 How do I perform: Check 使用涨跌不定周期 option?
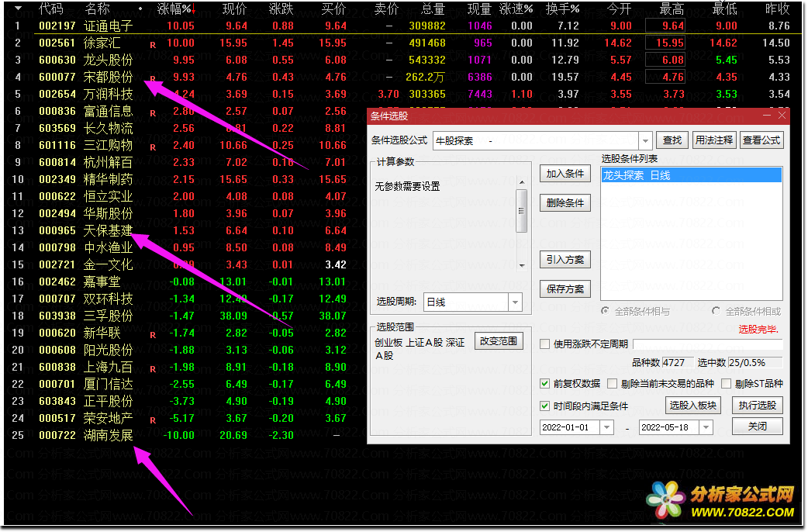(544, 344)
